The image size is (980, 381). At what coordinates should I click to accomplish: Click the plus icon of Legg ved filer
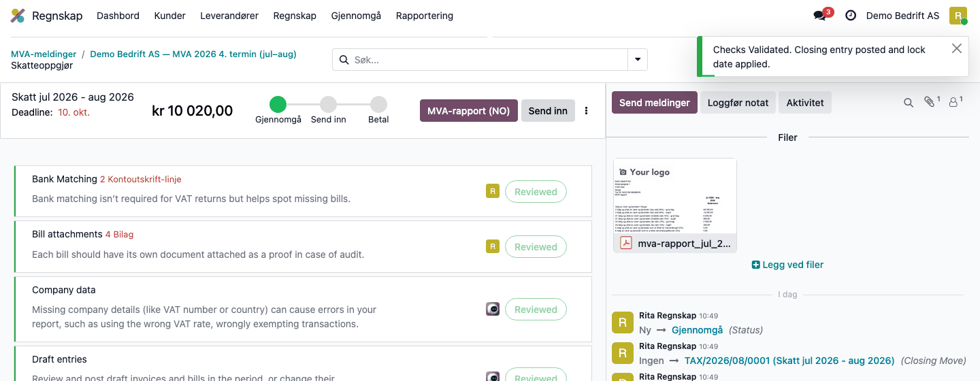click(x=755, y=265)
